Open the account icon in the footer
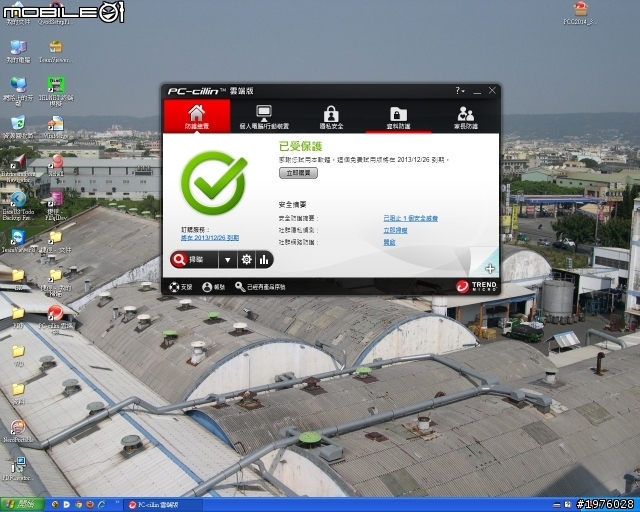The height and width of the screenshot is (512, 640). (x=213, y=287)
